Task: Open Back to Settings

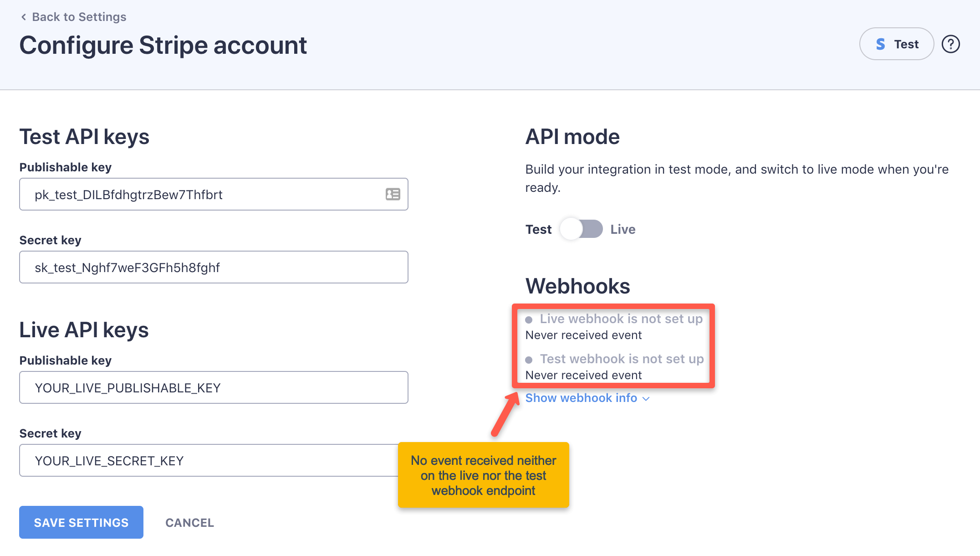Action: pyautogui.click(x=79, y=17)
